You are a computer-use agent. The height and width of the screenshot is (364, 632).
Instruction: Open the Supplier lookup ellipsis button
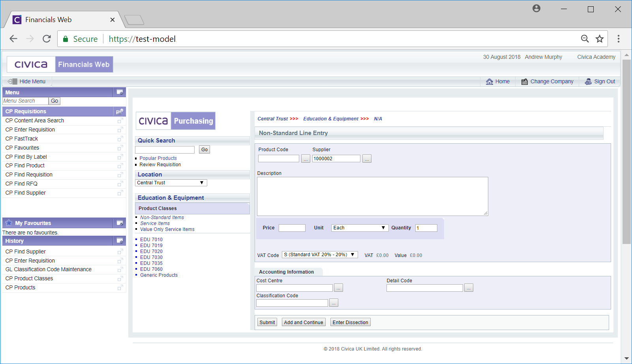point(367,159)
